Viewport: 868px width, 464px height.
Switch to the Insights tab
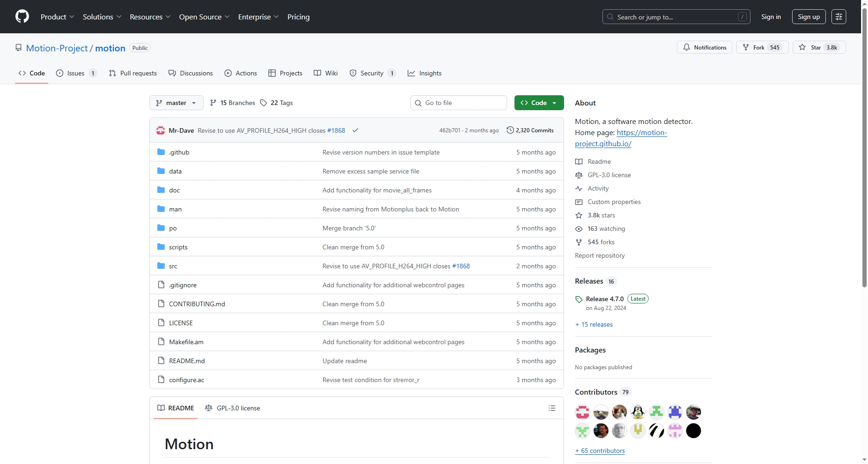tap(425, 73)
